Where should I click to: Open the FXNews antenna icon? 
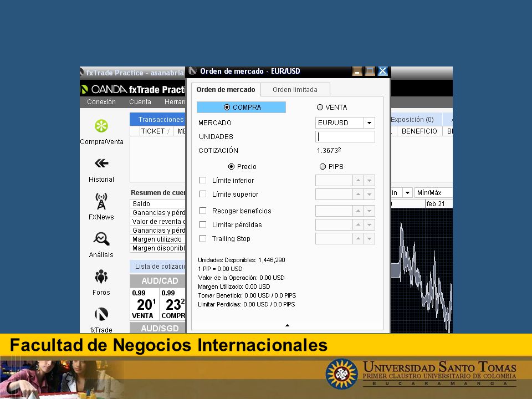click(101, 201)
